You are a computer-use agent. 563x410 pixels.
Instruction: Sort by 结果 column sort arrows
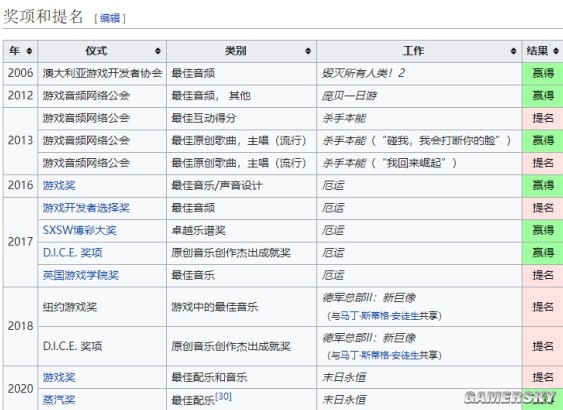click(555, 51)
